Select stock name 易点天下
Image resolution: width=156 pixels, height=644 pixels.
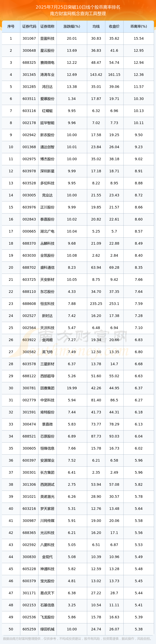(x=47, y=593)
